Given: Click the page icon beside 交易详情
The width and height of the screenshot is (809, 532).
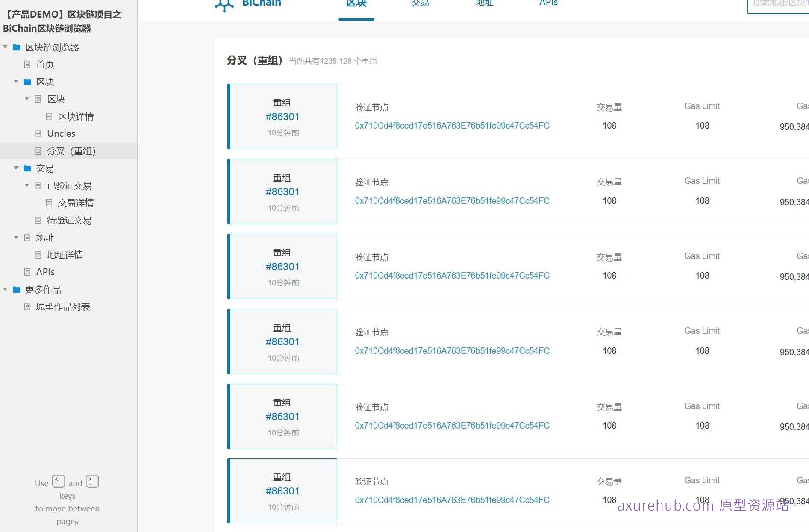Looking at the screenshot, I should pos(48,203).
